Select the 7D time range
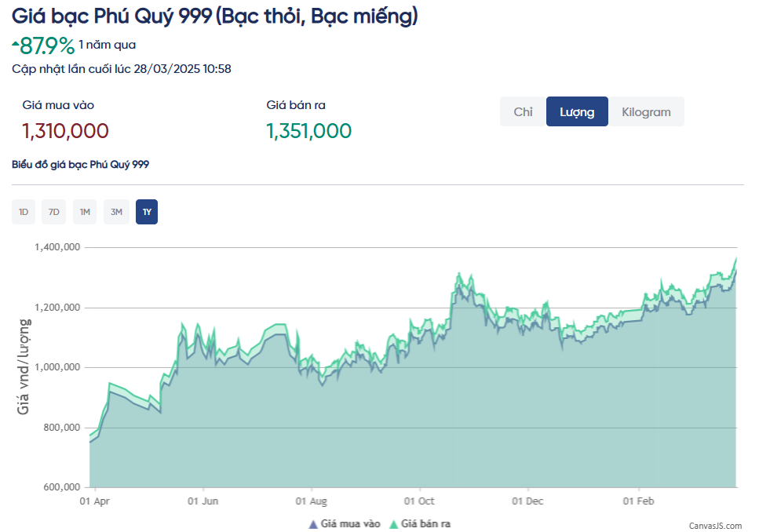 pyautogui.click(x=53, y=212)
